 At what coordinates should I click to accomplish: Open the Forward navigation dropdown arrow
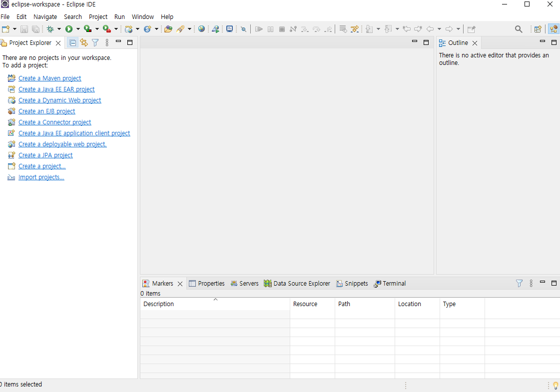(x=458, y=29)
